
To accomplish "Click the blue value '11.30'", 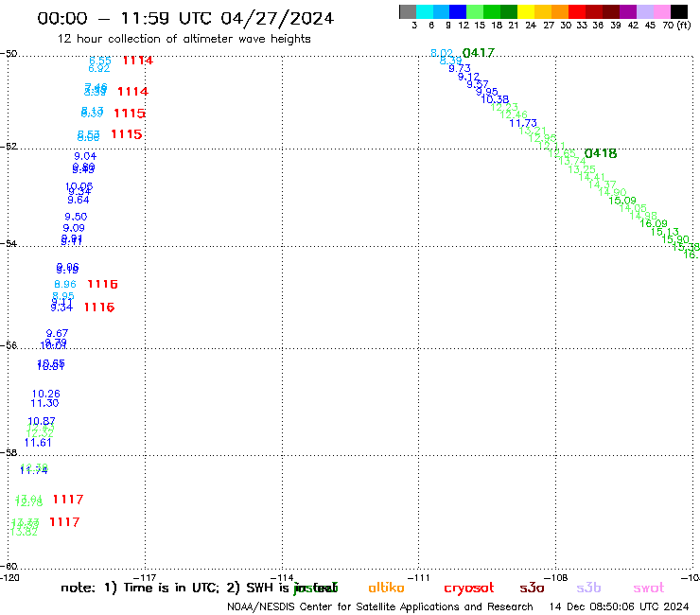I will coord(44,403).
